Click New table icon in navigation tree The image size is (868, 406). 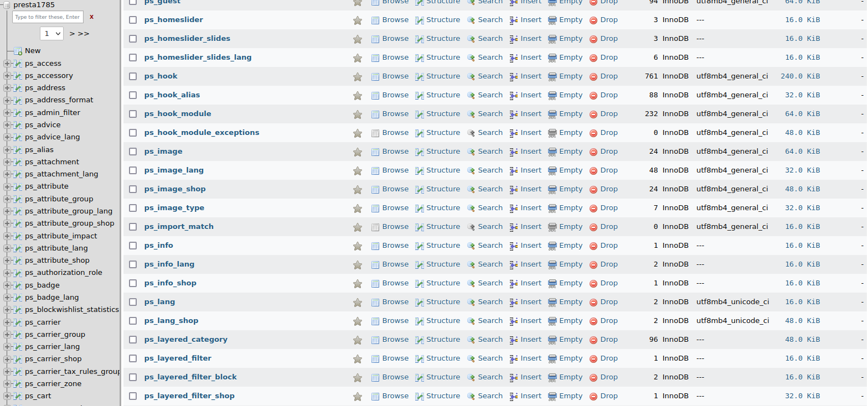(18, 51)
